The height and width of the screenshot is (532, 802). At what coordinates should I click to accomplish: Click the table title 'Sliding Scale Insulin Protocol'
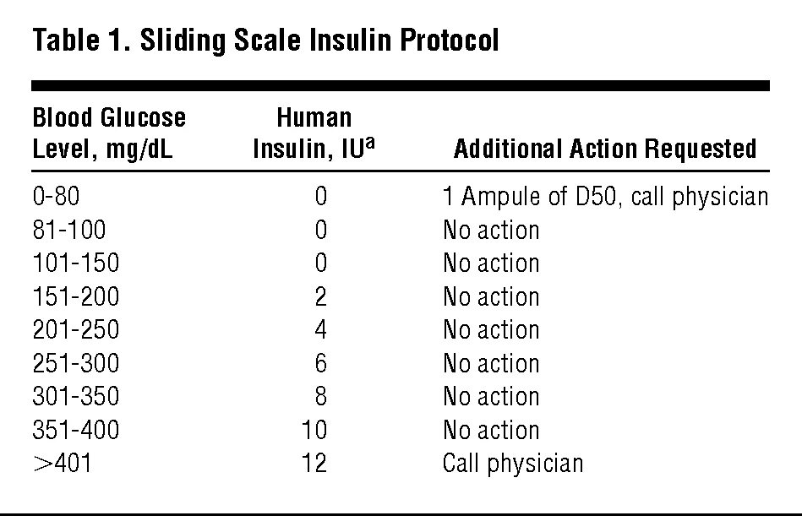265,39
